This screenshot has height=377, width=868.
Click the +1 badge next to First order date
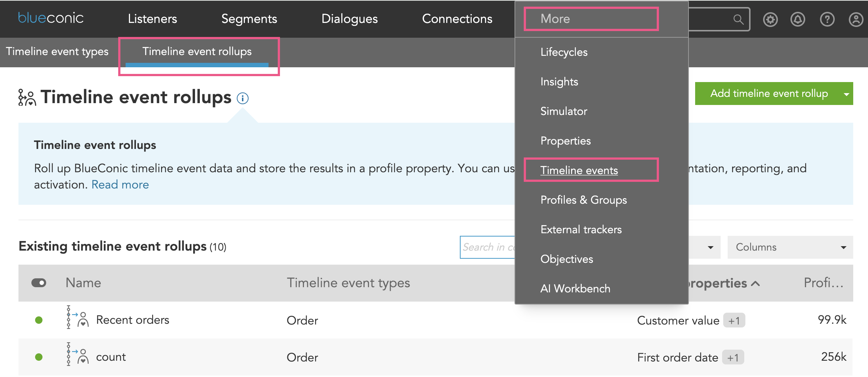coord(733,357)
